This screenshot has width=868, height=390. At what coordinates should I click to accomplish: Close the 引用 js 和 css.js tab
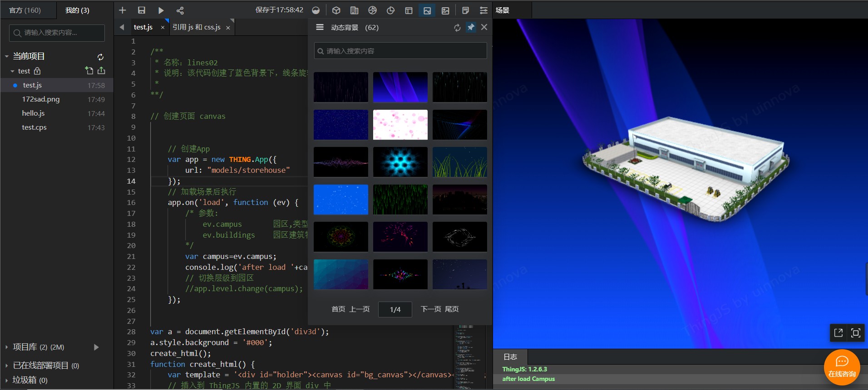click(228, 28)
